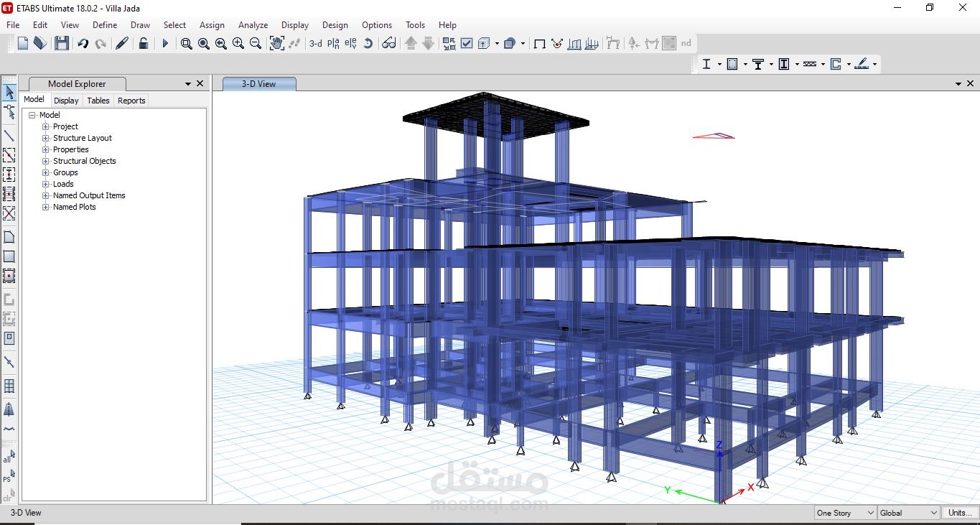Expand the Groups tree node
Screen dimensions: 980x525
(x=46, y=172)
